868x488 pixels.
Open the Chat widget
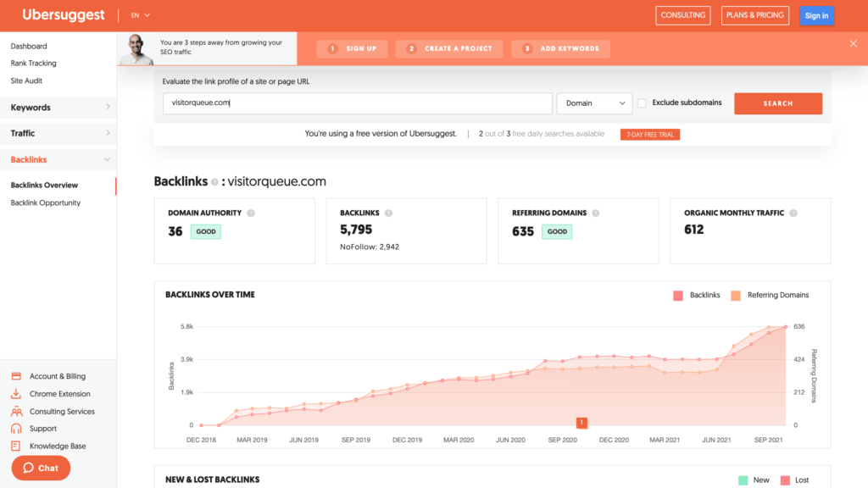[41, 468]
